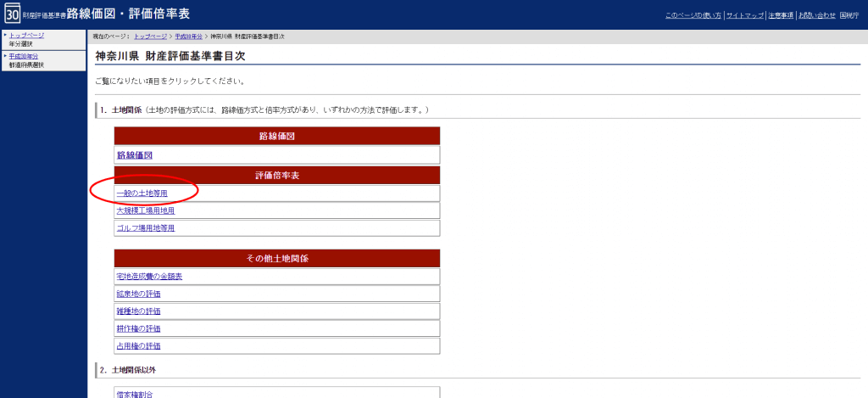Open 借家権割合 link
868x398 pixels.
click(x=134, y=394)
